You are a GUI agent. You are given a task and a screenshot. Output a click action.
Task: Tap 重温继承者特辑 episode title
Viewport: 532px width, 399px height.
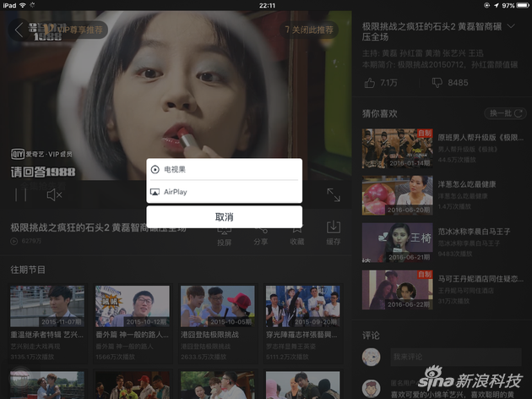coord(46,335)
